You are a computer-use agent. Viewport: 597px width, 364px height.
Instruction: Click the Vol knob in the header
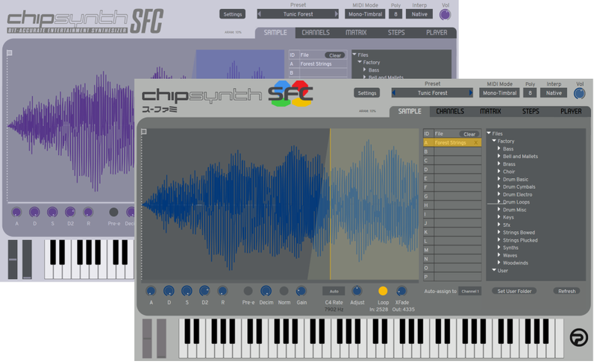pyautogui.click(x=580, y=94)
